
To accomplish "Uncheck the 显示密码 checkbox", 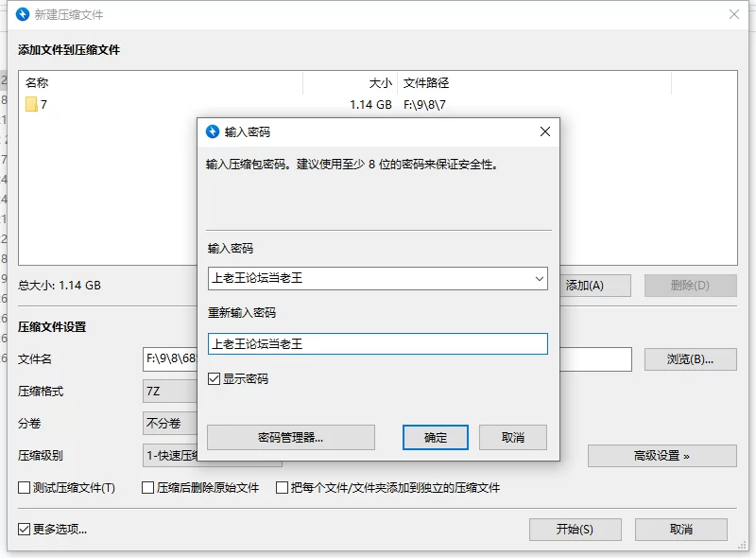I will pos(215,378).
